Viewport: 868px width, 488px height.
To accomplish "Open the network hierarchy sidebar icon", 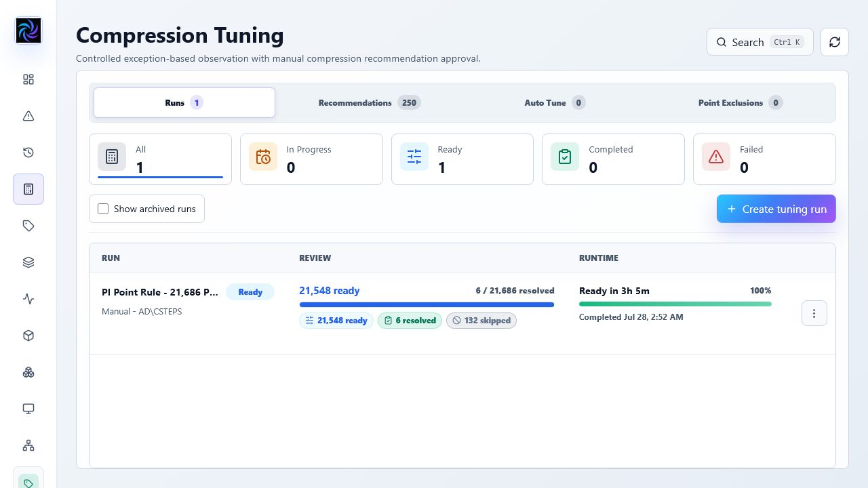I will pyautogui.click(x=28, y=445).
